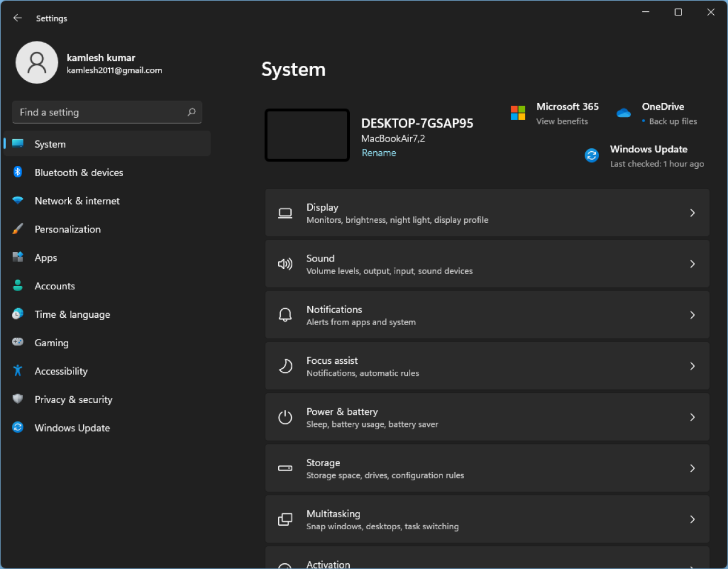Open View benefits under Microsoft 365
This screenshot has width=728, height=569.
tap(562, 121)
